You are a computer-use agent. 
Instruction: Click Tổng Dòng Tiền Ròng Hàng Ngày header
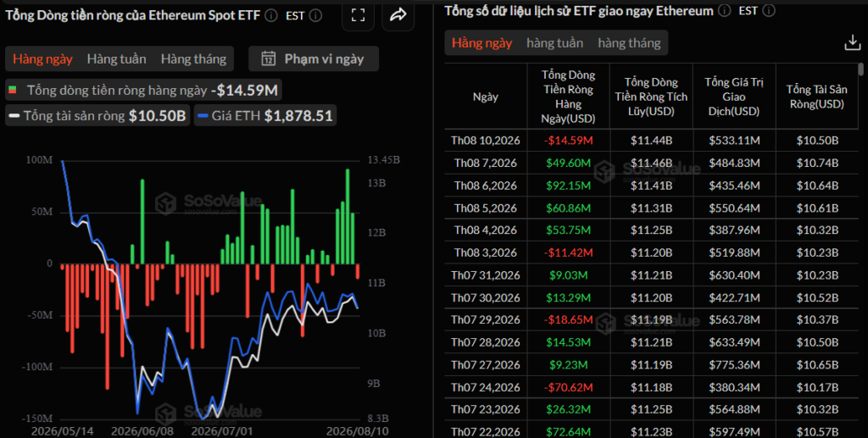[568, 97]
